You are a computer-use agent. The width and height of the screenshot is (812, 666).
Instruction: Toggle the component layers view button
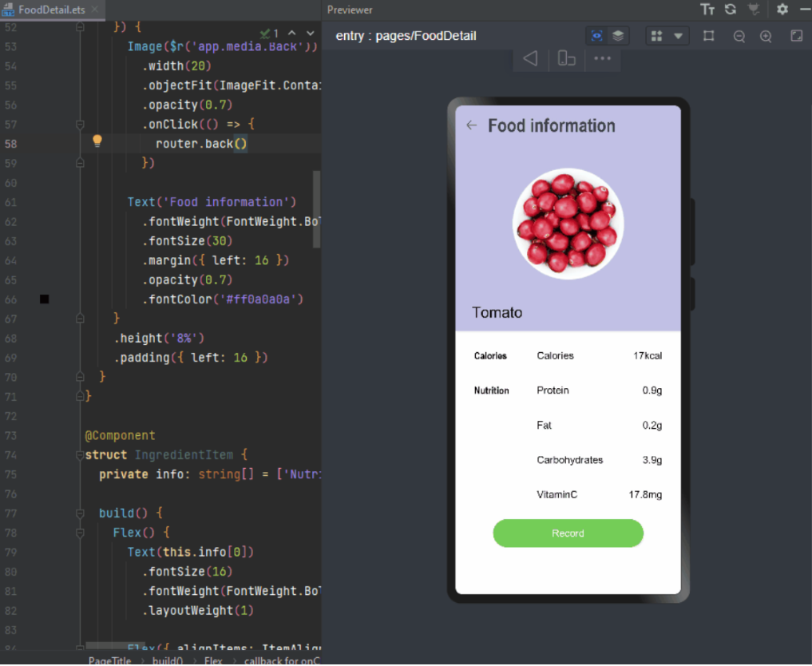point(618,37)
